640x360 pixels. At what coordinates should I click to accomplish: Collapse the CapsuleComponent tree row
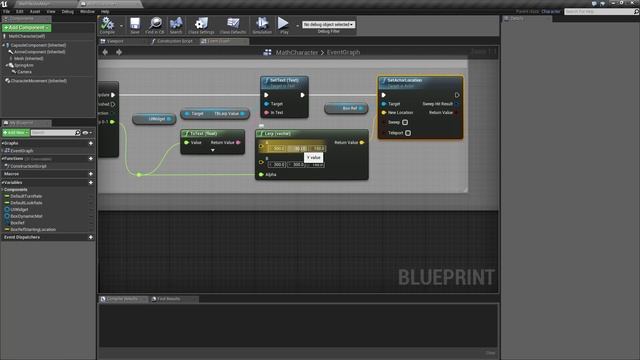tap(4, 45)
